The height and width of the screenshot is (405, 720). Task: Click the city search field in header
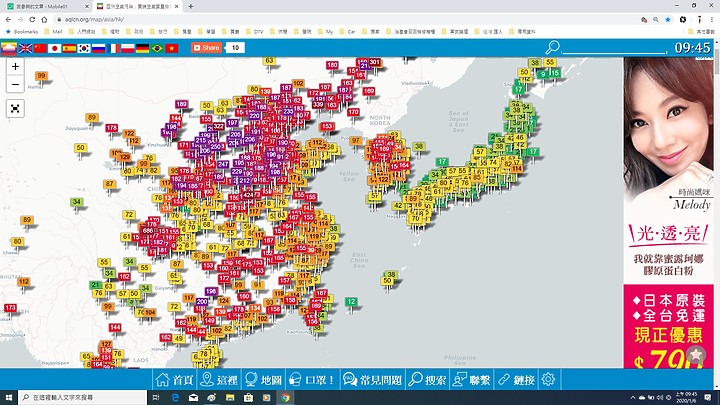(x=612, y=47)
